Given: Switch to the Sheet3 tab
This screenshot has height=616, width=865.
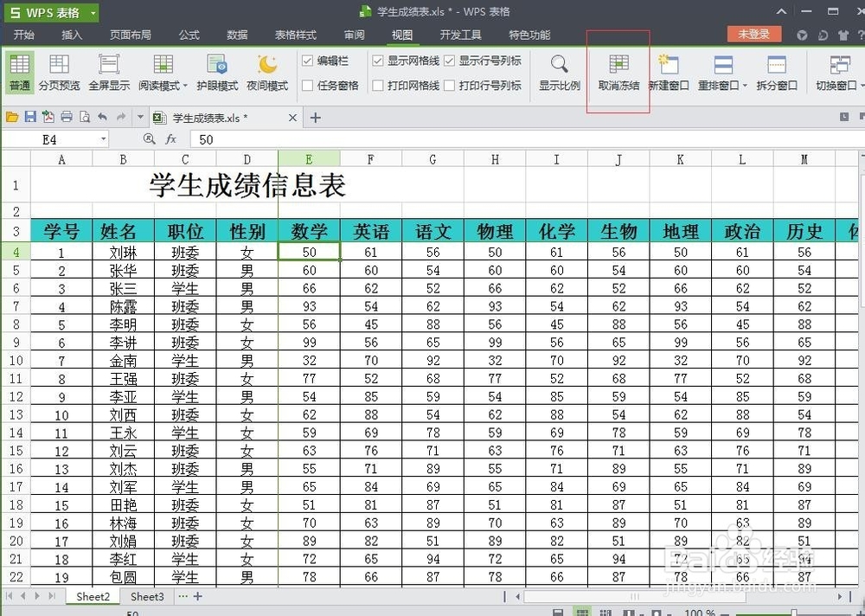Looking at the screenshot, I should (147, 596).
